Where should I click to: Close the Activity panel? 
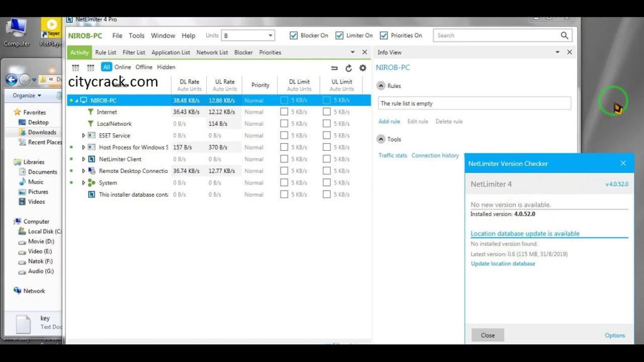[x=365, y=53]
